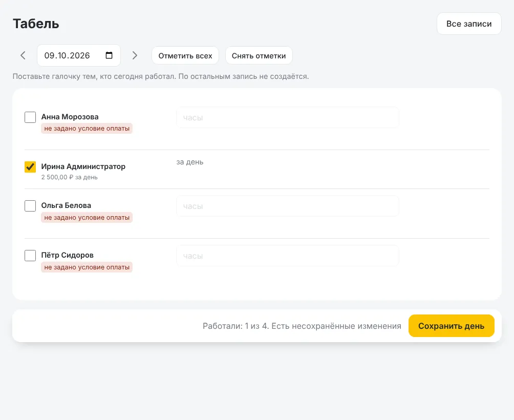Check Анна Морозова as worked
This screenshot has height=420, width=514.
30,117
